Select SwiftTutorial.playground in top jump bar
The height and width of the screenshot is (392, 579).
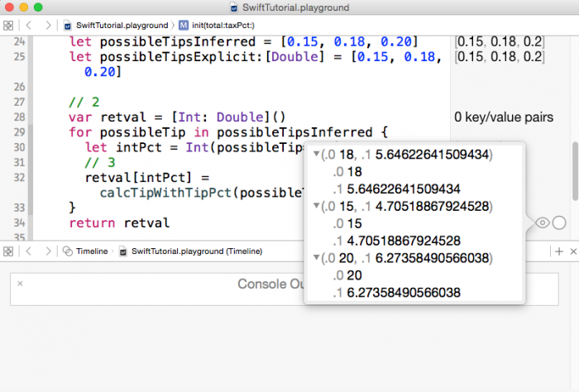[x=114, y=26]
